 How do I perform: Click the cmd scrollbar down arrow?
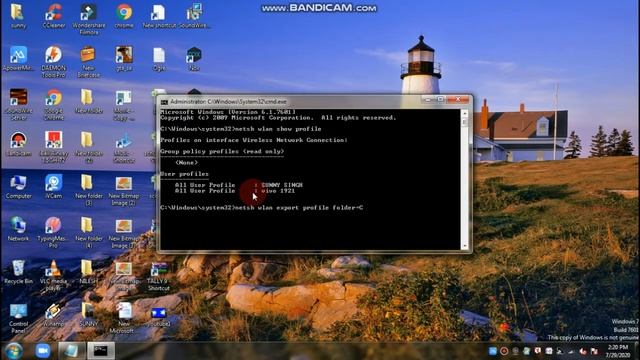tap(464, 246)
